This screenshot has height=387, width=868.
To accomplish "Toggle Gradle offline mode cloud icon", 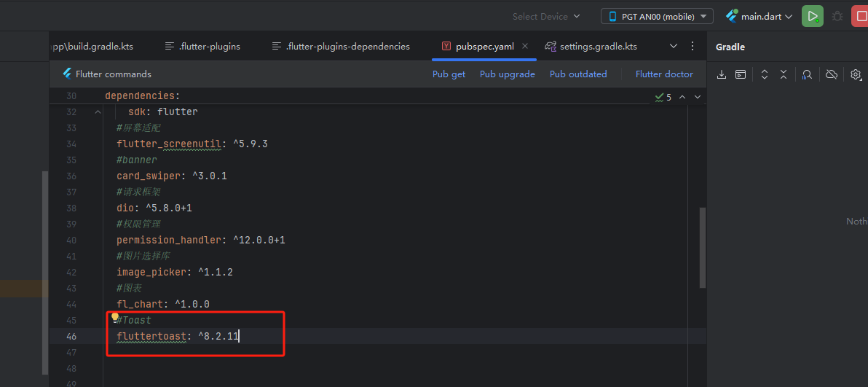I will (x=832, y=74).
